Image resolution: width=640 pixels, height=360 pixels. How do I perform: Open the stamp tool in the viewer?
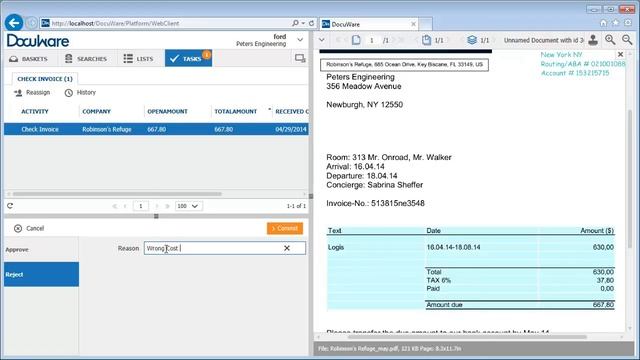click(593, 40)
